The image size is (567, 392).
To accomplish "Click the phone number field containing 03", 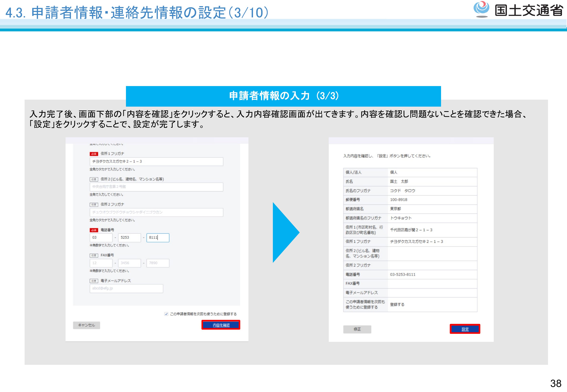I will [x=101, y=238].
